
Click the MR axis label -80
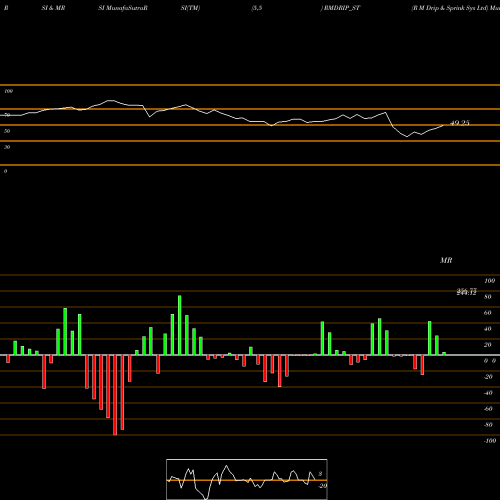tap(488, 425)
